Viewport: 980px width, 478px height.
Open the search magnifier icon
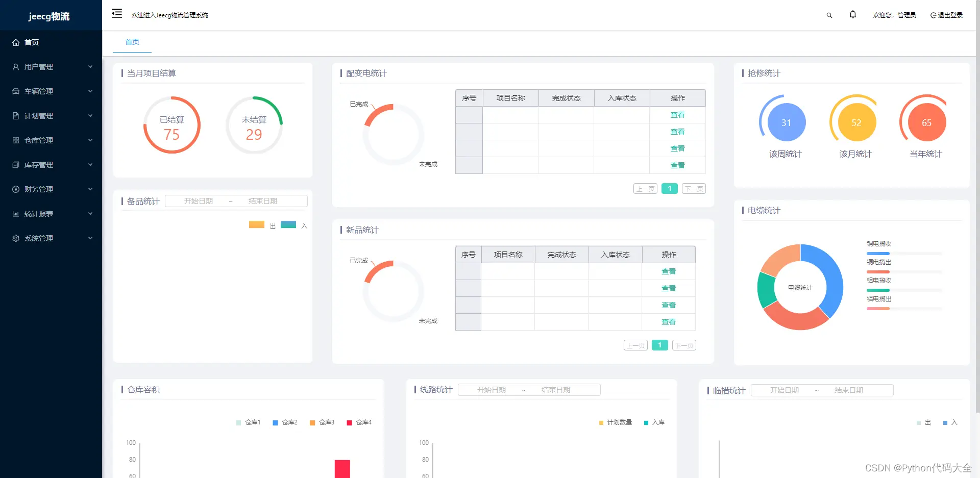pos(829,15)
